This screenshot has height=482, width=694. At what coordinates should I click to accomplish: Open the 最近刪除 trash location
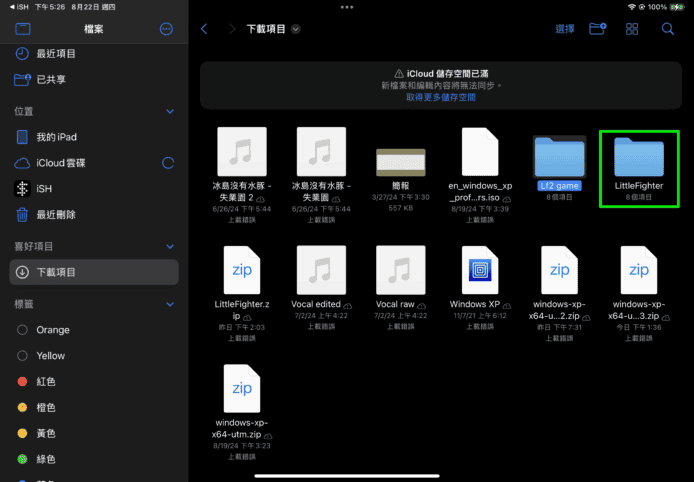click(56, 214)
